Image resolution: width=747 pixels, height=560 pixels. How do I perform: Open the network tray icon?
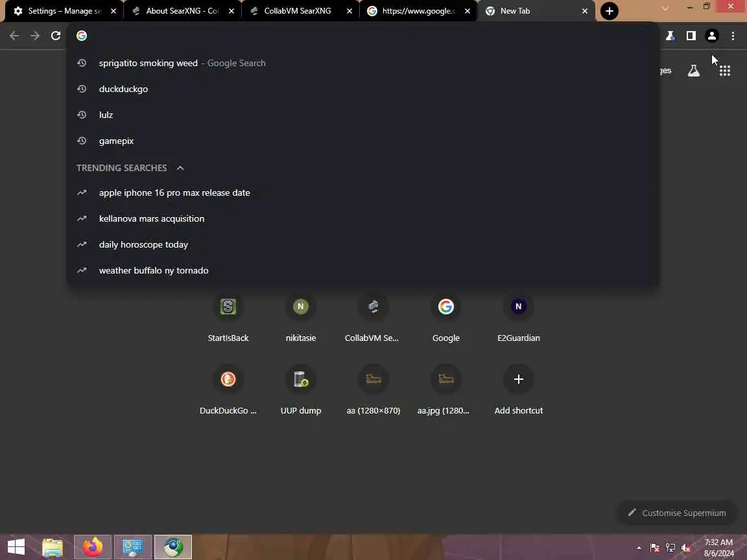[670, 548]
